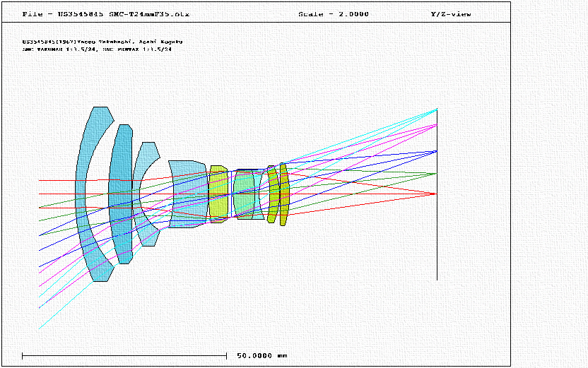Screen dimensions: 588x368
Task: Click the rearmost yellow-green lens element
Action: (x=284, y=194)
